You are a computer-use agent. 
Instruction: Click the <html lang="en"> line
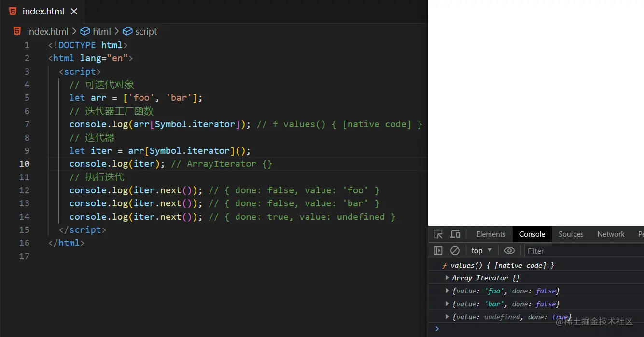tap(90, 58)
